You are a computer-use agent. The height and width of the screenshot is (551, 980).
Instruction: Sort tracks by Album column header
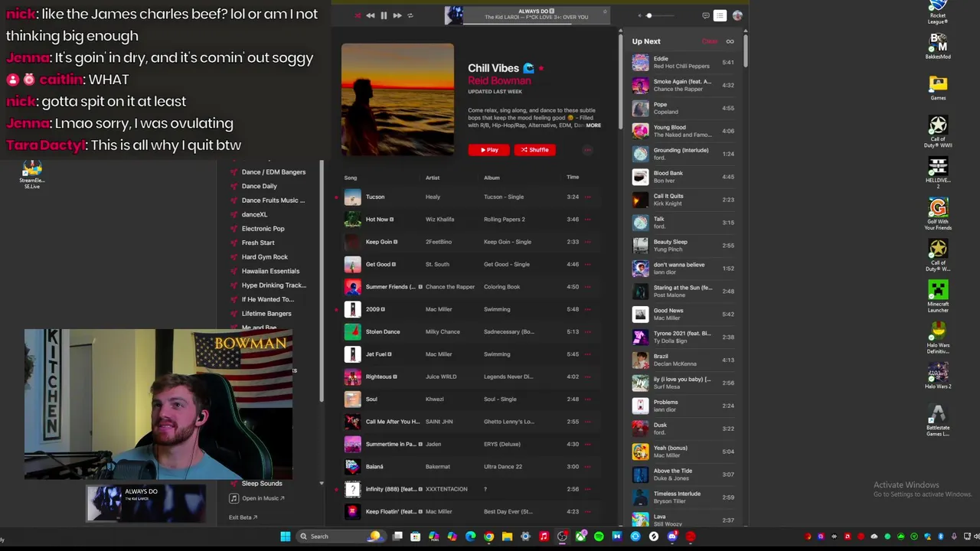(492, 178)
